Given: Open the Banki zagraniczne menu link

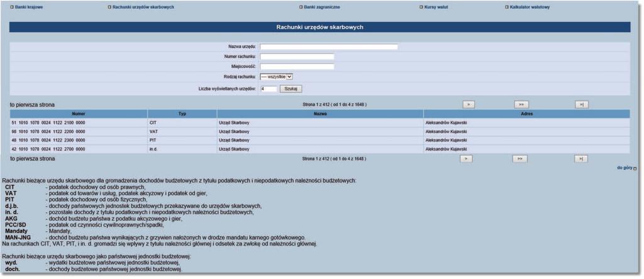Looking at the screenshot, I should (322, 7).
